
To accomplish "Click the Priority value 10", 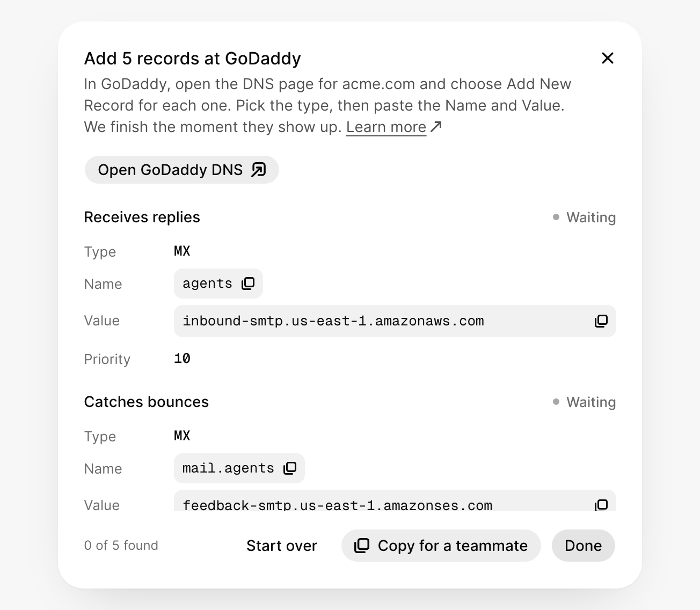I will coord(182,359).
